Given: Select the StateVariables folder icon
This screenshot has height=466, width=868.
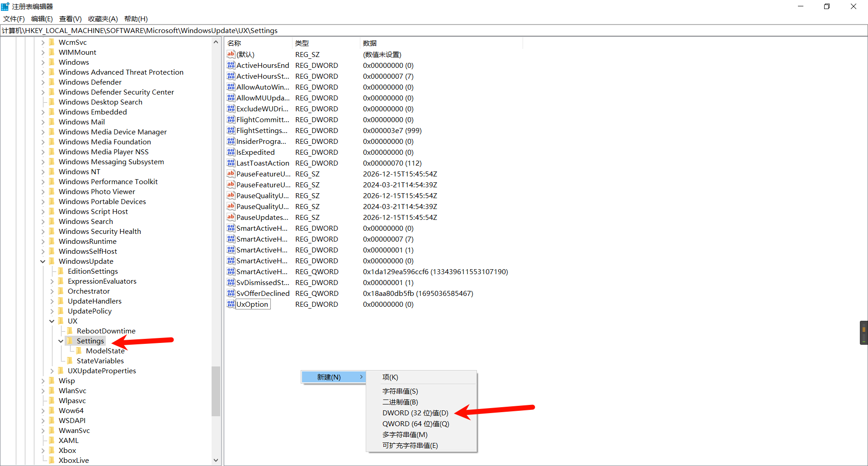Looking at the screenshot, I should [70, 361].
